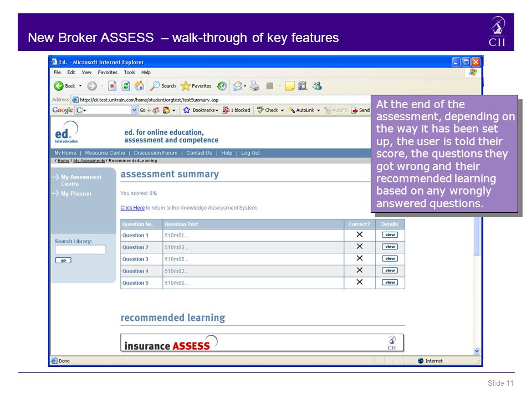Click My Assessments breadcrumb link
532x399 pixels.
point(89,161)
